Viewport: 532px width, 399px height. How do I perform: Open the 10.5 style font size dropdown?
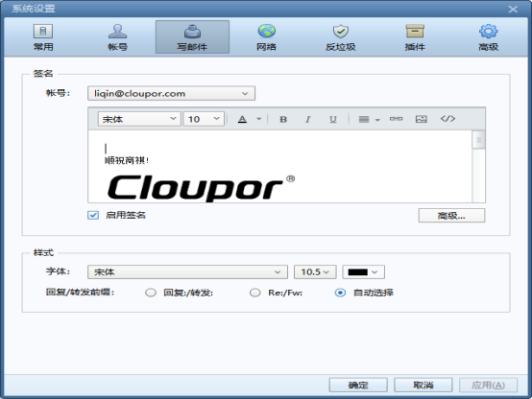click(x=315, y=271)
